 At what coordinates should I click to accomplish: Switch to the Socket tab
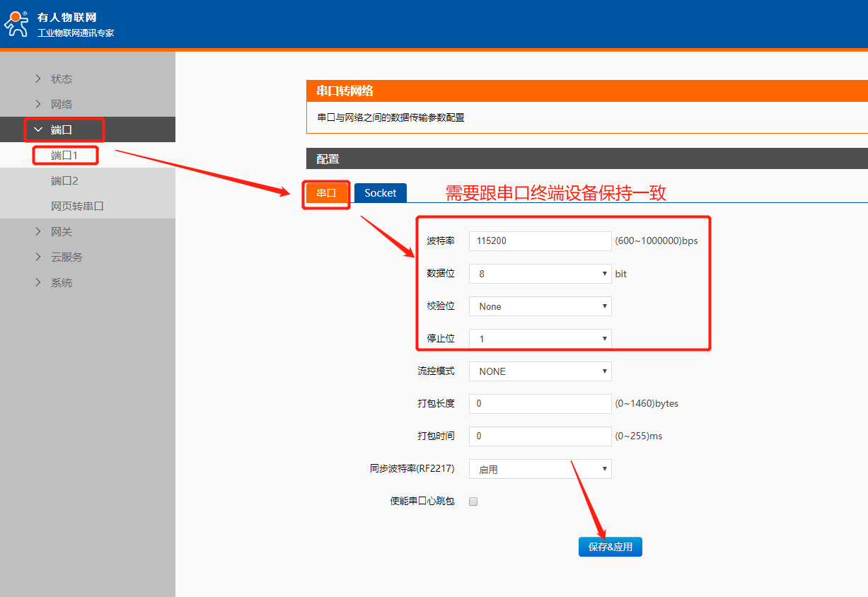click(x=380, y=193)
